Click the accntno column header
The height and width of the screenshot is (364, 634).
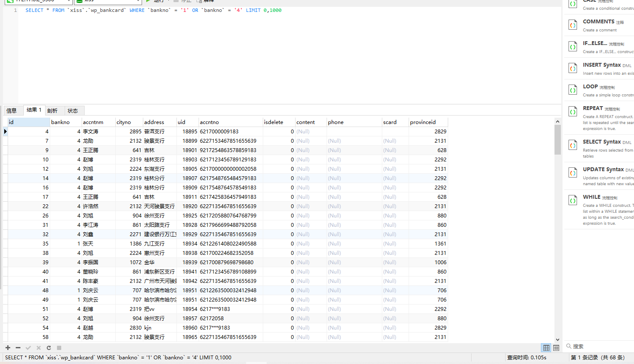pyautogui.click(x=230, y=122)
